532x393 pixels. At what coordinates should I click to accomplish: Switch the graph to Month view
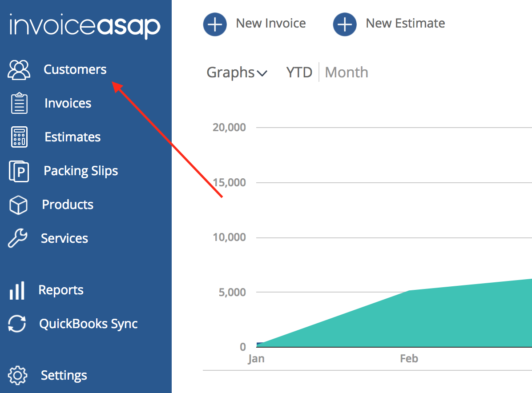point(347,72)
